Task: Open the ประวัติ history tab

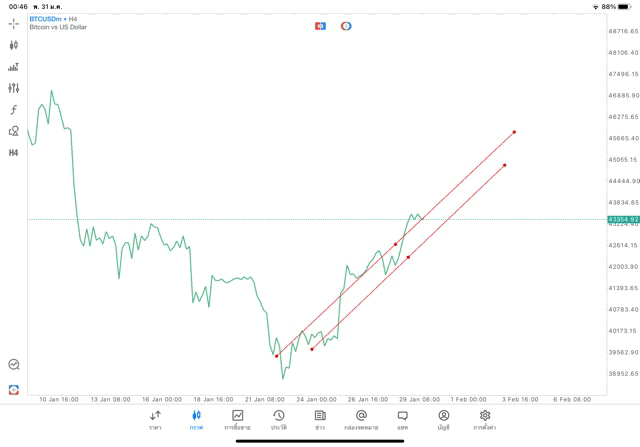Action: (279, 419)
